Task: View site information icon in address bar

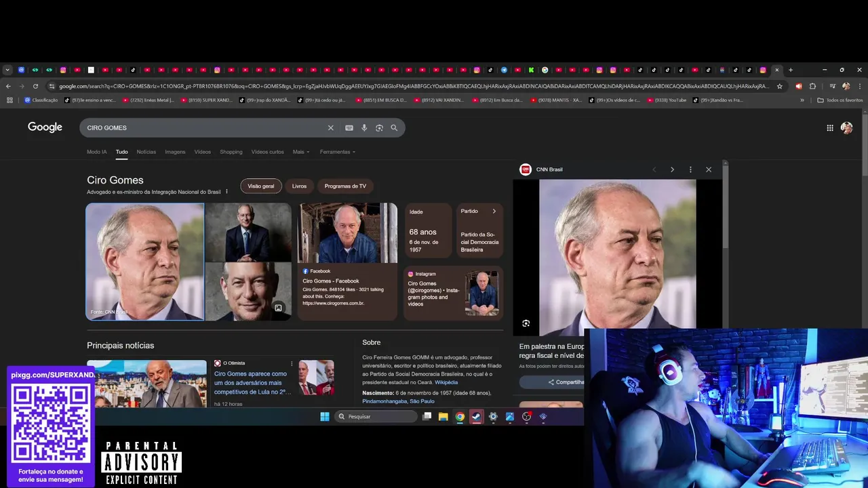Action: click(x=52, y=86)
